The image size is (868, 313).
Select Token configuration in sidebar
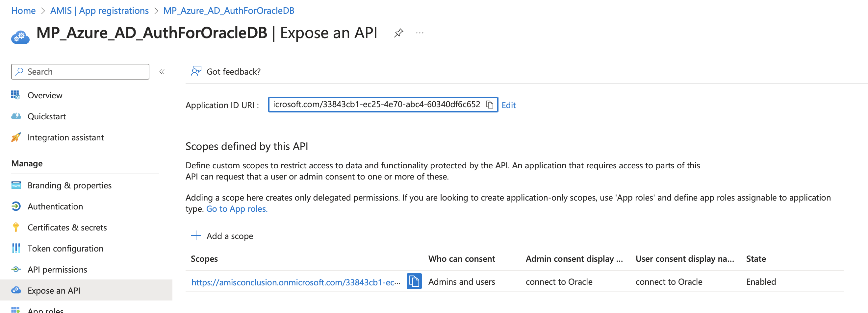pyautogui.click(x=65, y=248)
